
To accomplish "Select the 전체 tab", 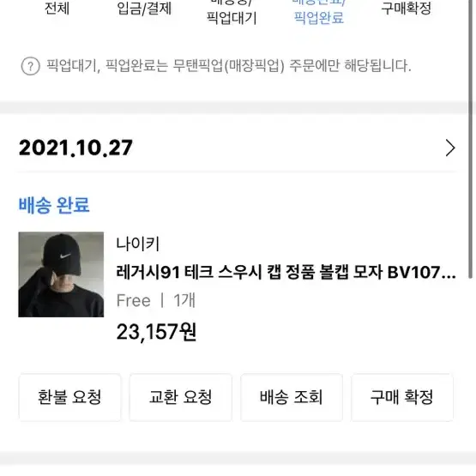I will (x=57, y=9).
